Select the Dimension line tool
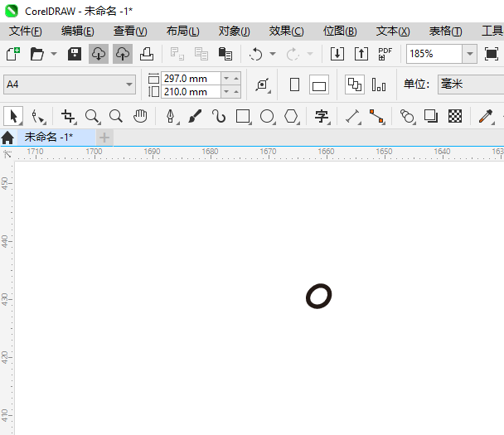Viewport: 504px width, 435px height. click(352, 116)
